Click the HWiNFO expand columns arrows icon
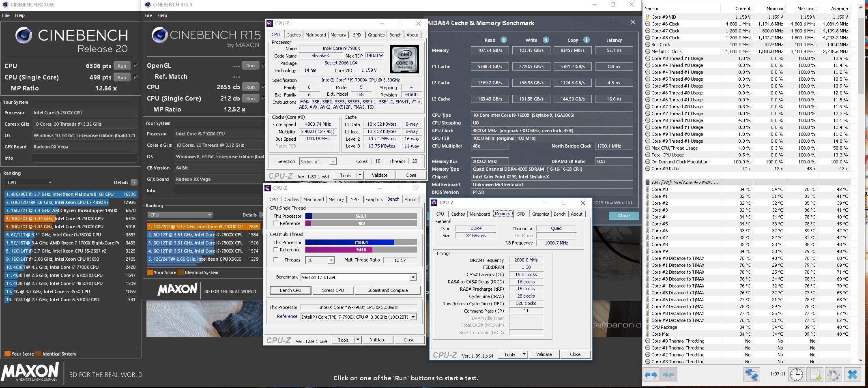Image resolution: width=868 pixels, height=388 pixels. pos(651,375)
